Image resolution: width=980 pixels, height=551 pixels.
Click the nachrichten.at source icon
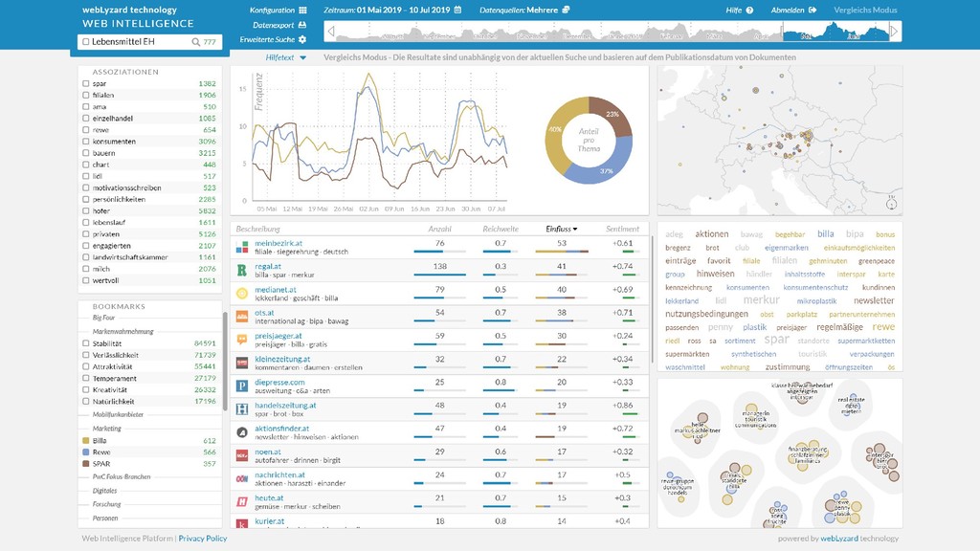(242, 479)
